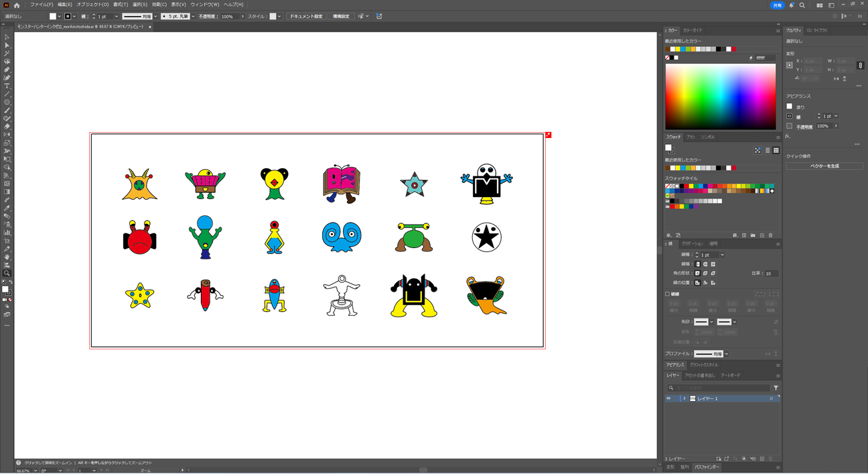Open the オブジェクト(O) menu

tap(92, 5)
